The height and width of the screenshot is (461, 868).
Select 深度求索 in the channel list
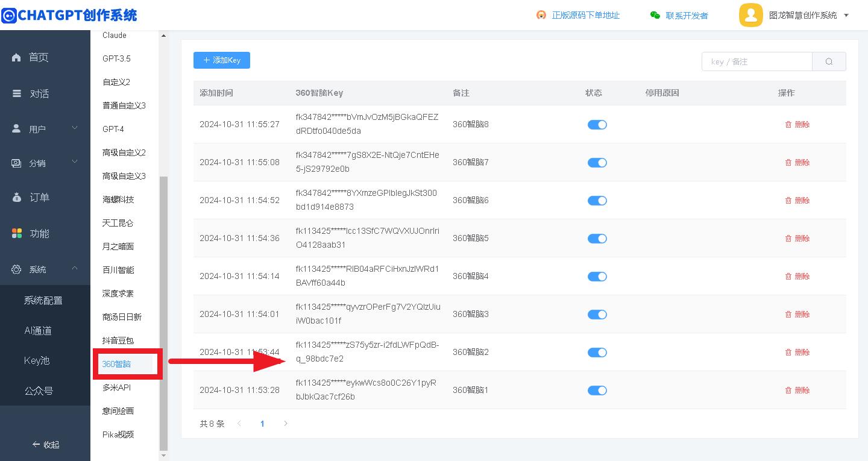click(x=118, y=293)
